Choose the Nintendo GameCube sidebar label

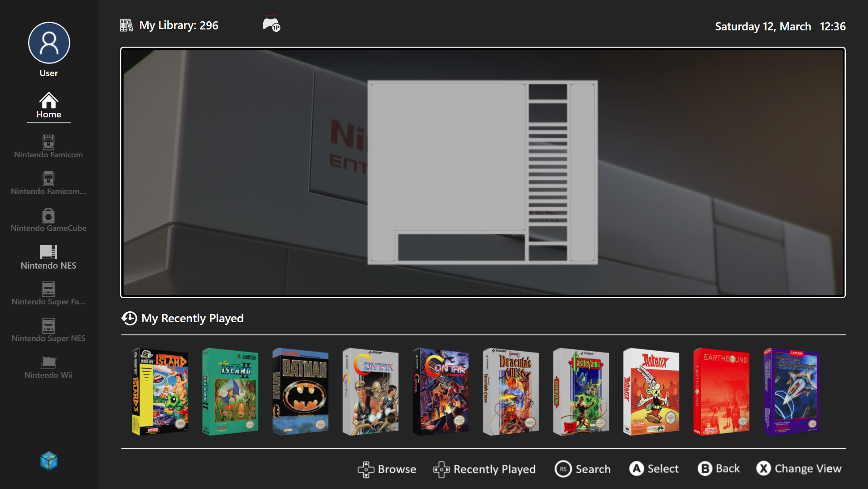point(48,228)
